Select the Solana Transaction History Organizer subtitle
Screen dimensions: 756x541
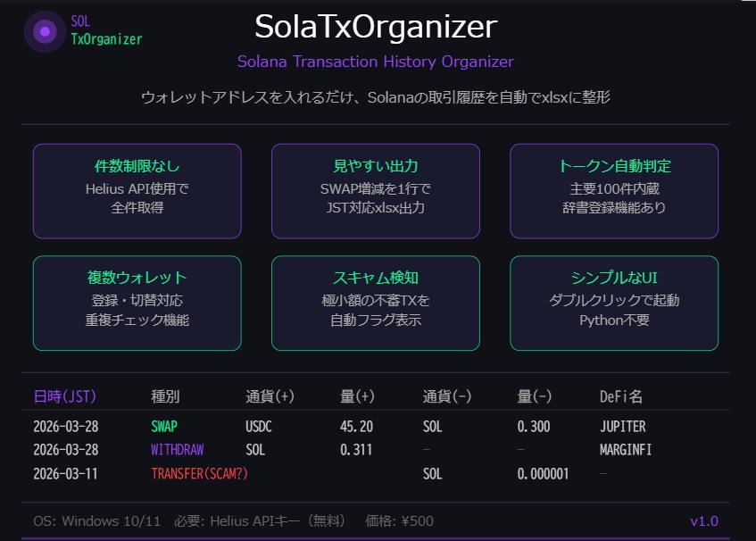378,61
